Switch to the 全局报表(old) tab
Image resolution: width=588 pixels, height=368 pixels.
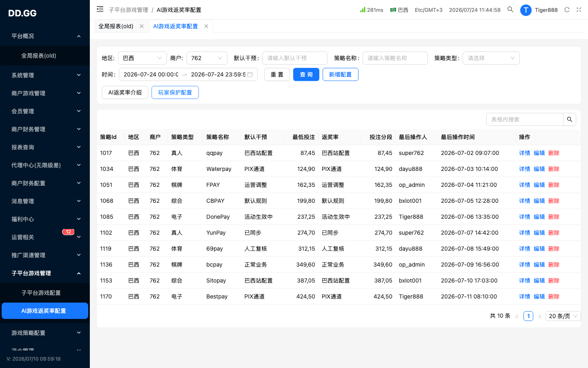(116, 26)
